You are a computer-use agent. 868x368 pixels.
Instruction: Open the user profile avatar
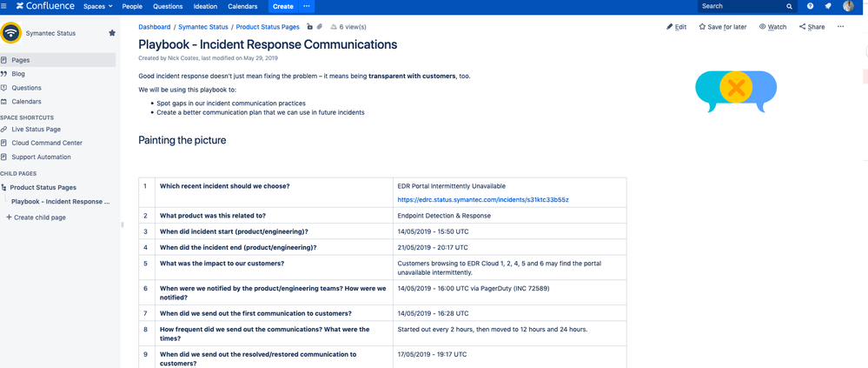tap(848, 6)
